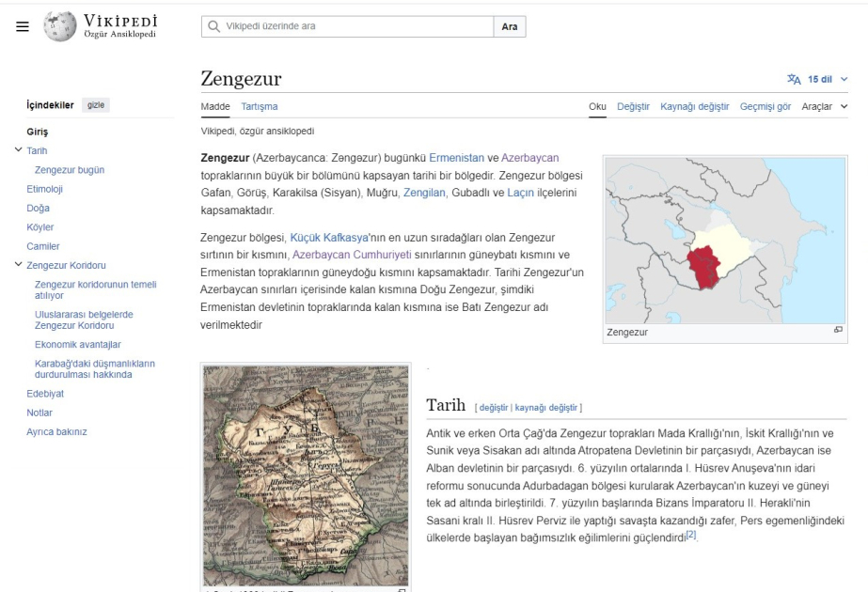This screenshot has width=868, height=592.
Task: Enlarge the Zengezur map image icon
Action: 836,331
